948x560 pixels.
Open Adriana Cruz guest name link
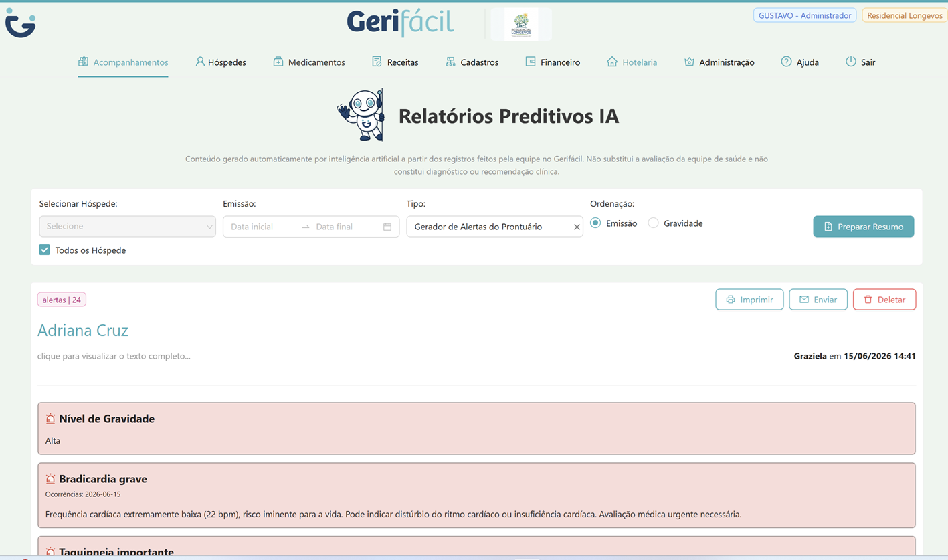[83, 330]
